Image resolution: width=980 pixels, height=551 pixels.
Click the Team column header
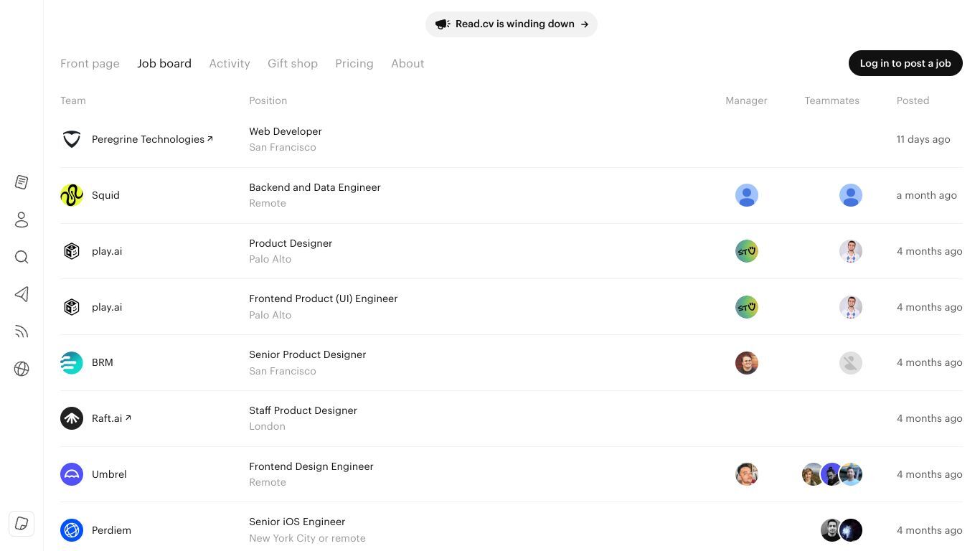tap(73, 100)
